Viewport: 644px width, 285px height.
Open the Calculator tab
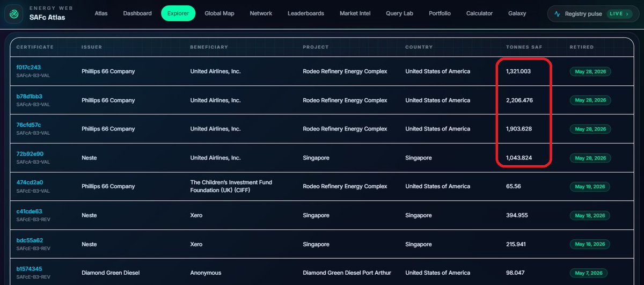point(479,13)
